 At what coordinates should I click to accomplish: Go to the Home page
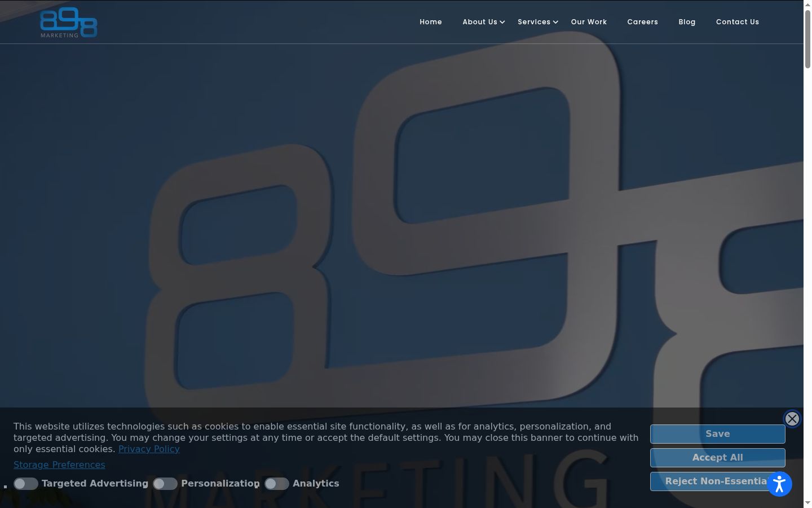[x=431, y=22]
